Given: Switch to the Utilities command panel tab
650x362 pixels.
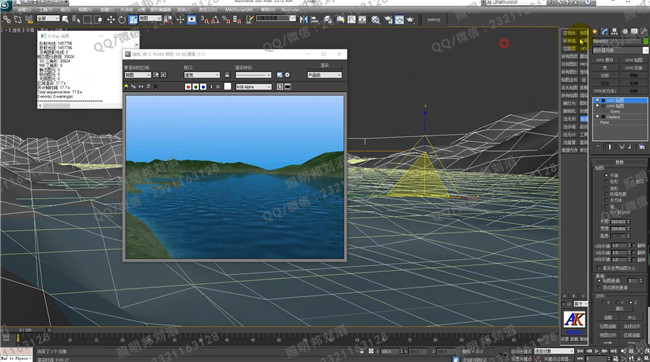Looking at the screenshot, I should click(644, 32).
